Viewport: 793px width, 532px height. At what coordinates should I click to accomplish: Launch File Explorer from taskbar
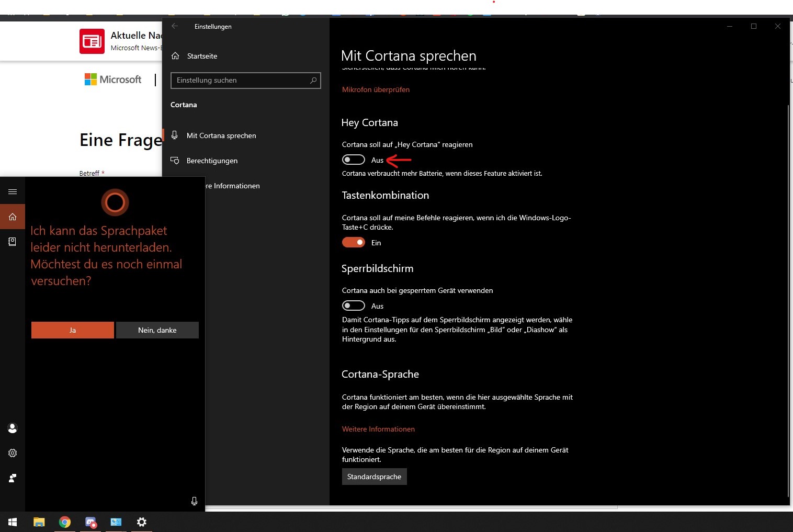click(39, 522)
